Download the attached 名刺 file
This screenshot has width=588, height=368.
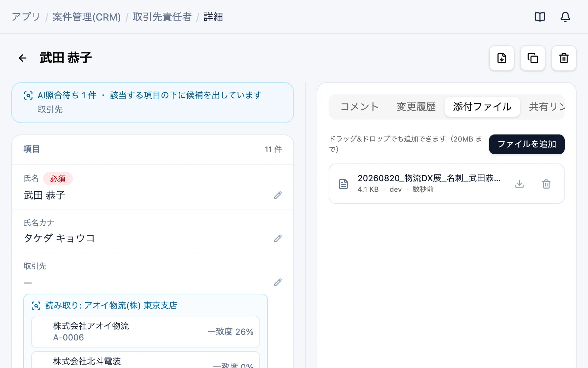tap(519, 184)
